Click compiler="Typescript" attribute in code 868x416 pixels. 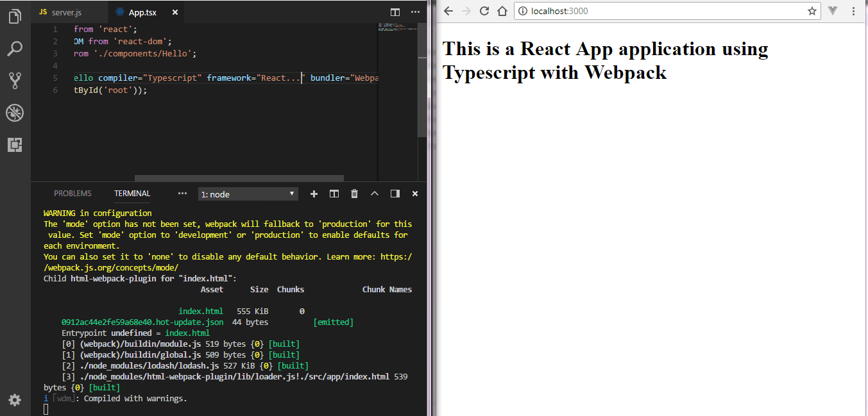(150, 78)
